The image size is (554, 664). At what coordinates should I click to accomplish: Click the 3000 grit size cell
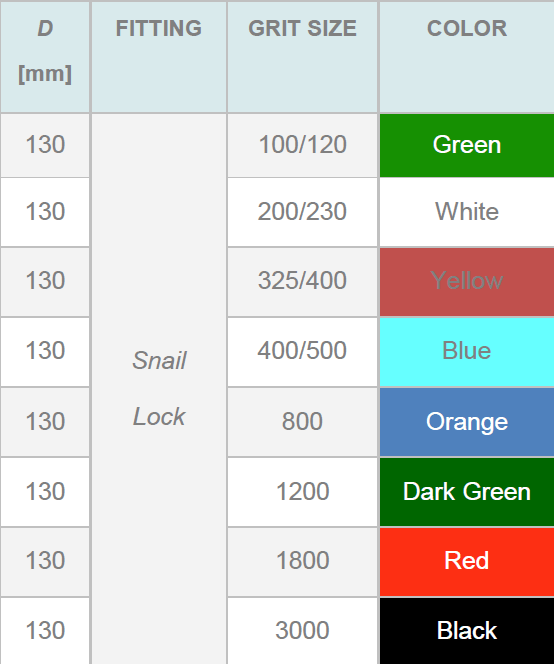tap(302, 631)
